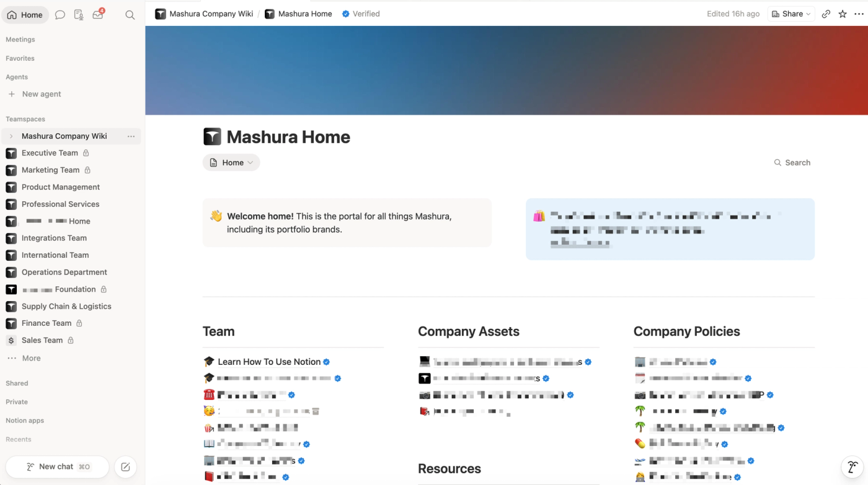Image resolution: width=868 pixels, height=485 pixels.
Task: Open the AI chat speech bubble icon
Action: click(60, 15)
